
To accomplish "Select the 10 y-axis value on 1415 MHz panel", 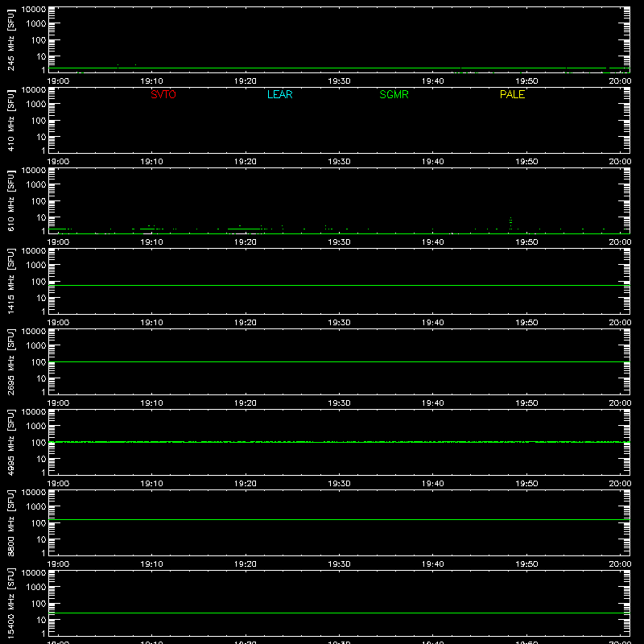I will click(41, 298).
